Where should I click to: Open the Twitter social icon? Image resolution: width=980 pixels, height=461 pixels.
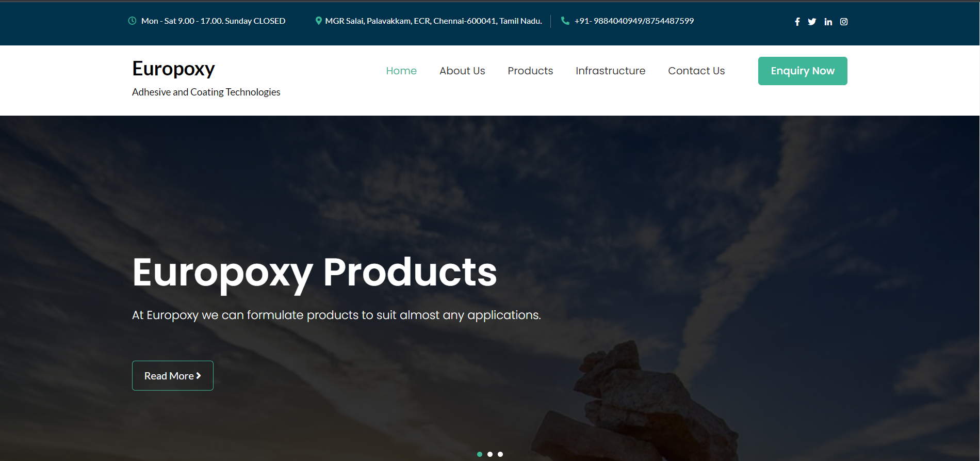pos(812,22)
